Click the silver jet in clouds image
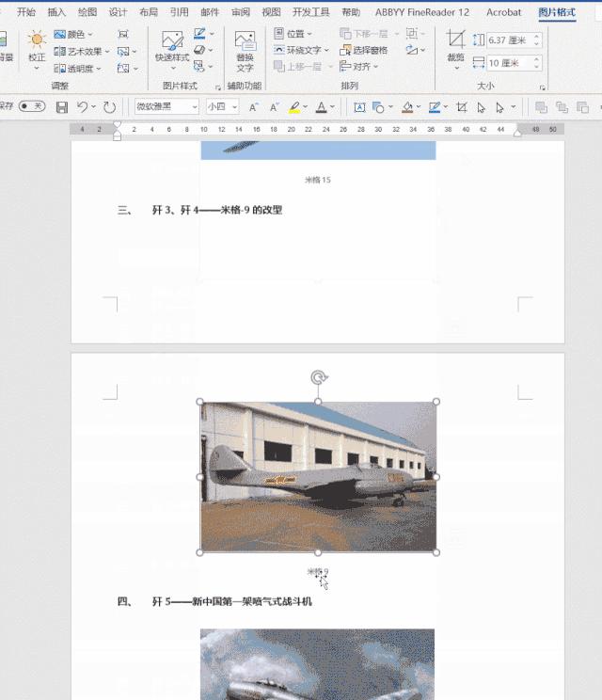Screen dimensions: 602x700 [317, 664]
